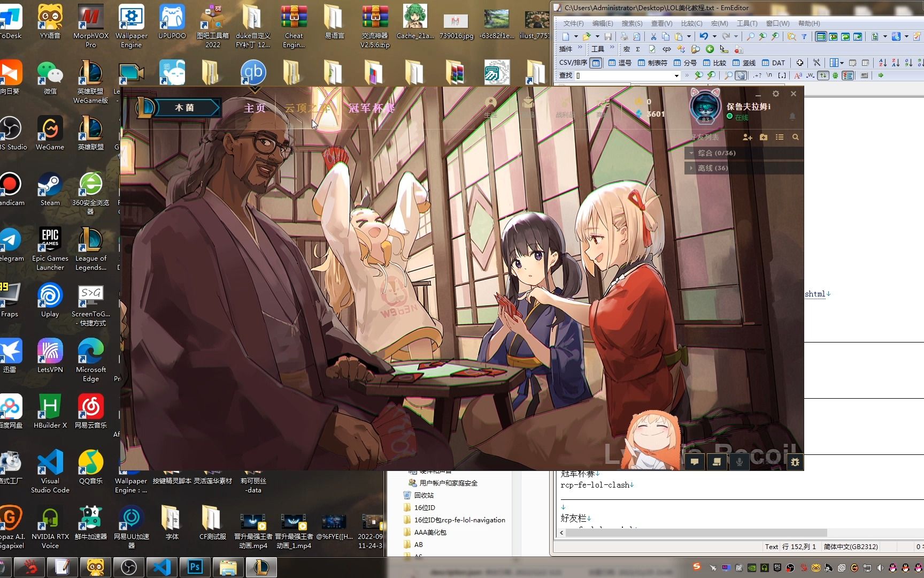Open the Visual Studio Code desktop shortcut
This screenshot has width=924, height=578.
50,471
